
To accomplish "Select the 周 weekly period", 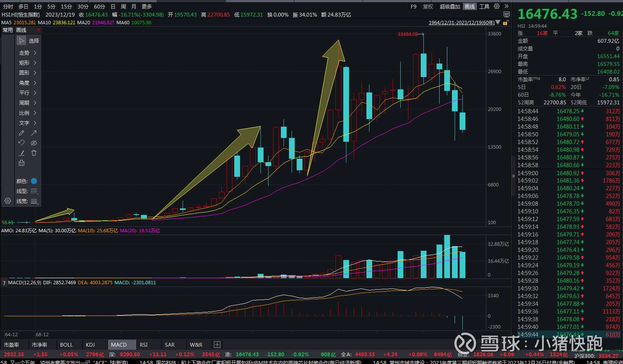I will 123,7.
